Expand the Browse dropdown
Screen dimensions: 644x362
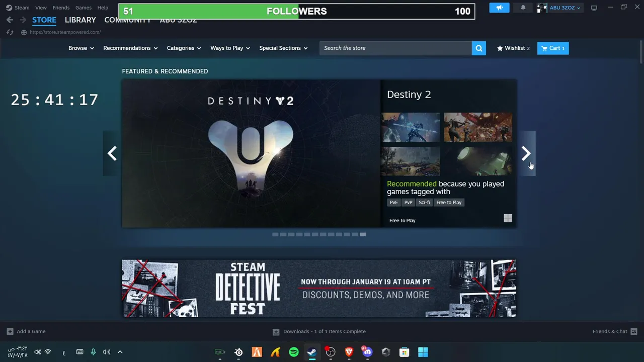point(81,48)
